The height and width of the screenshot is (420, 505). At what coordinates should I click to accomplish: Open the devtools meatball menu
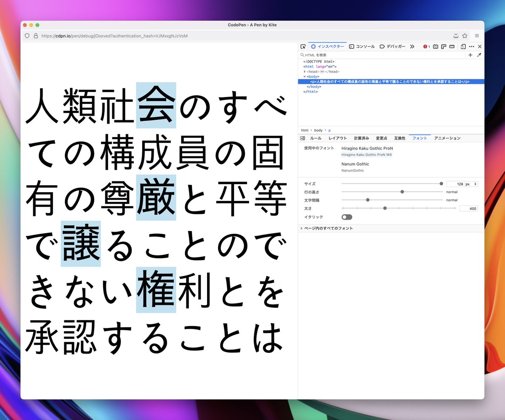[472, 47]
